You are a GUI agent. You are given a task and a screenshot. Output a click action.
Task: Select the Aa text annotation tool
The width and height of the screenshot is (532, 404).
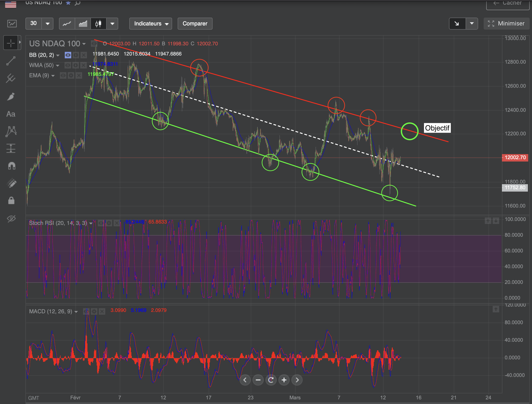[11, 114]
